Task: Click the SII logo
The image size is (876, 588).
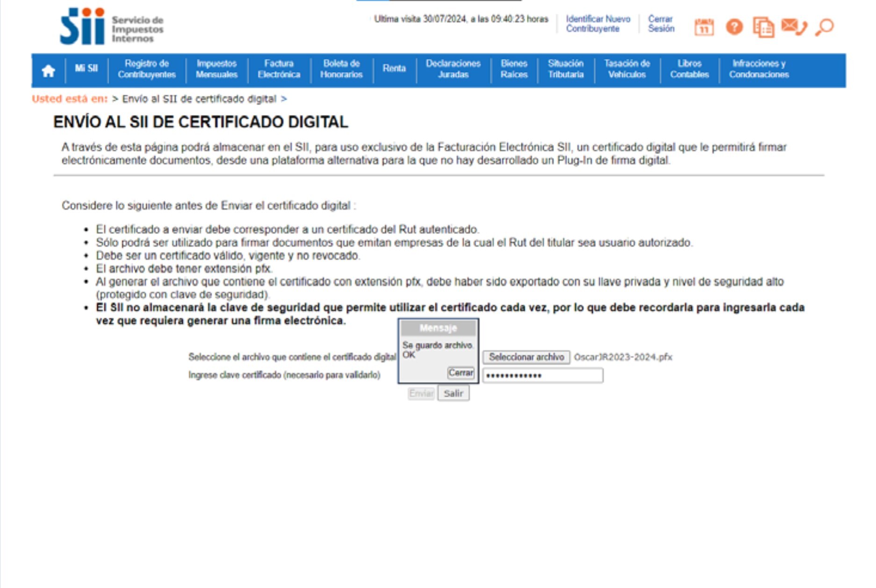Action: [x=112, y=27]
